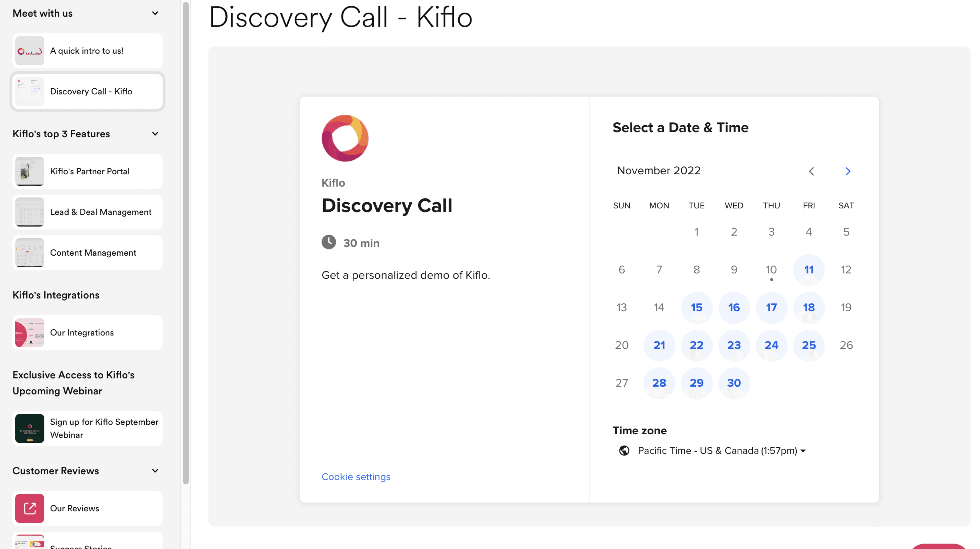Screen dimensions: 980x549
Task: Open Our Integrations sidebar item
Action: 88,333
